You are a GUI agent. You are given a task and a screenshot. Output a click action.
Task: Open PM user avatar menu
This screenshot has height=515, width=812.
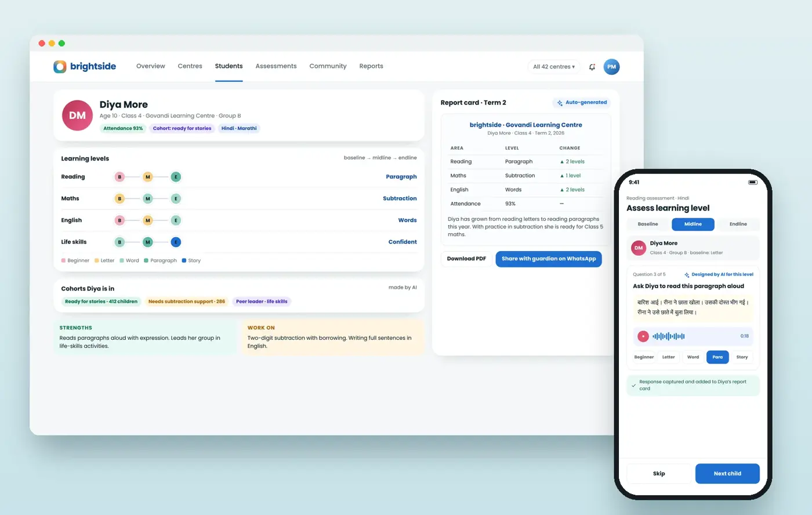pos(611,67)
